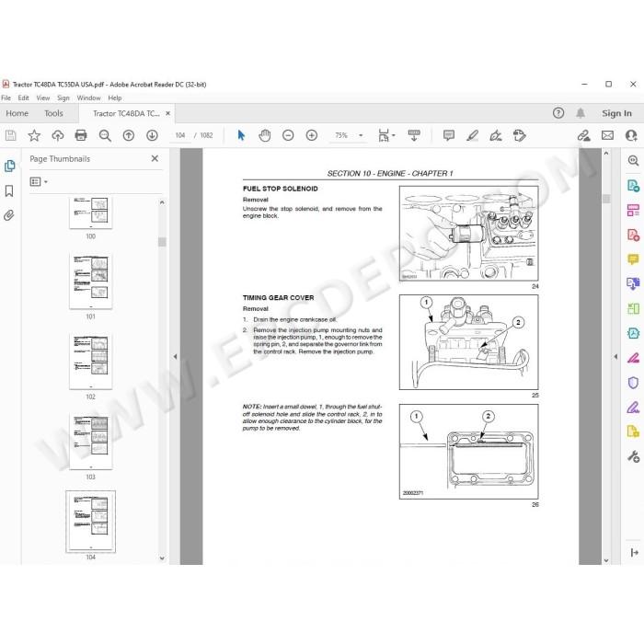This screenshot has width=644, height=644.
Task: Click the document vertical scrollbar thumb
Action: pyautogui.click(x=606, y=199)
